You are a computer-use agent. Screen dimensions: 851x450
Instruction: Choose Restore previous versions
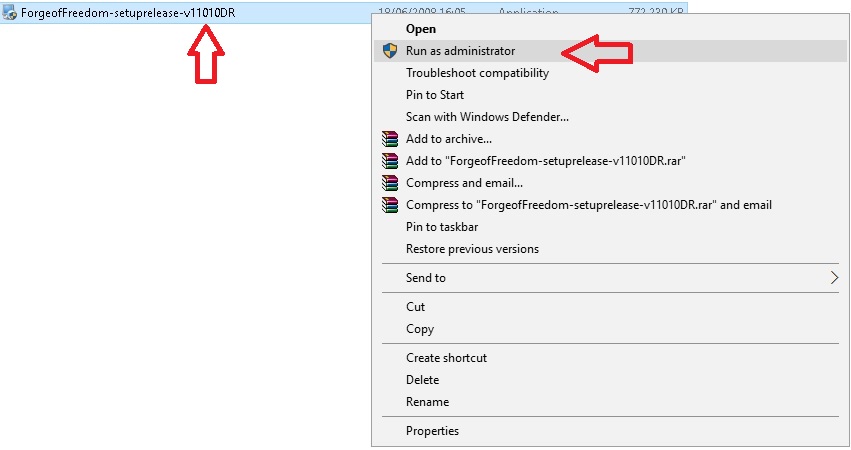tap(472, 249)
